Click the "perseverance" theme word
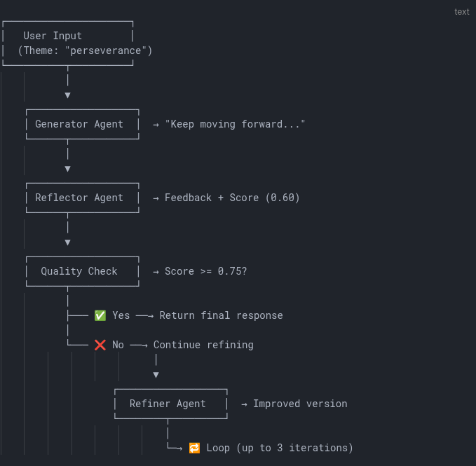 108,50
